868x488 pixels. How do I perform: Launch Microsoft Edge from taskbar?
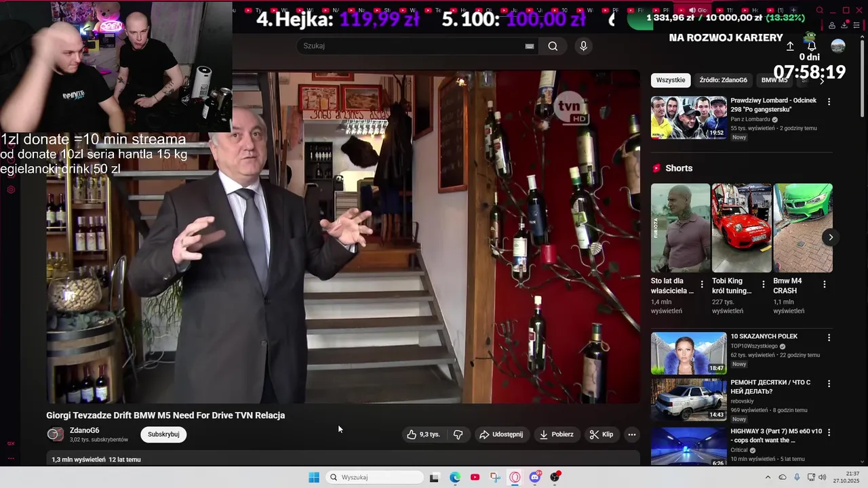(455, 477)
